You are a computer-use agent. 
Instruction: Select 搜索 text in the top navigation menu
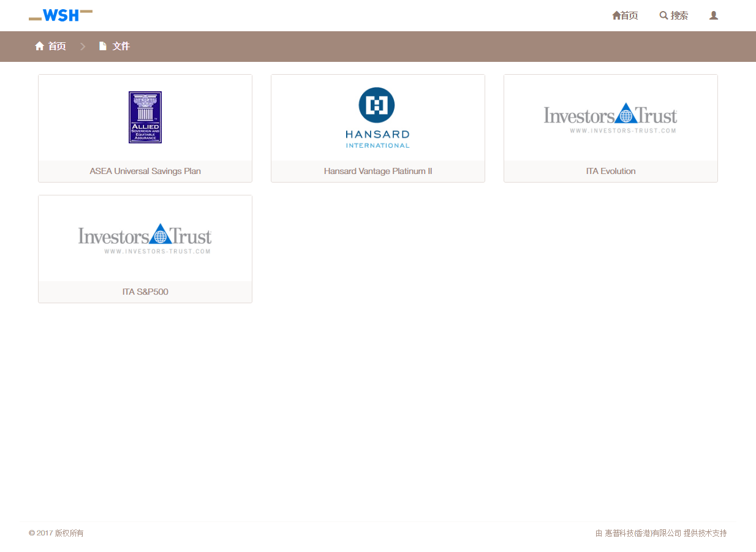coord(679,15)
